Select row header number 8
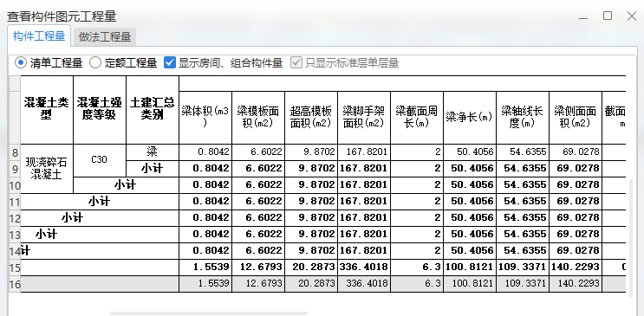644x316 pixels. [x=15, y=152]
